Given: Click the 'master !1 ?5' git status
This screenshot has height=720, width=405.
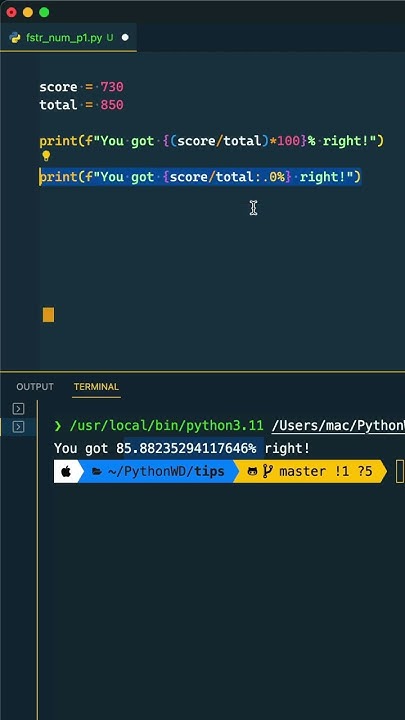Looking at the screenshot, I should (326, 471).
